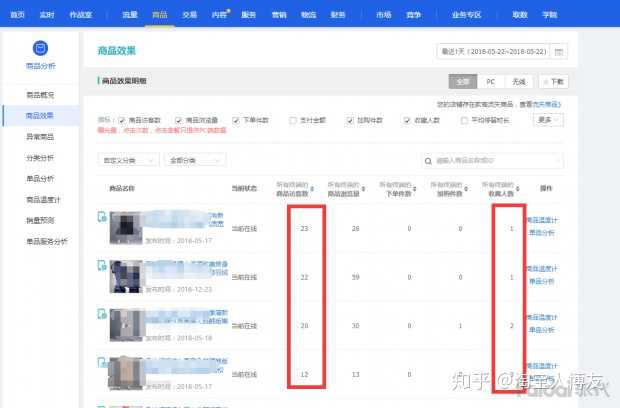
Task: Open the calendar icon beside the date range
Action: (559, 51)
